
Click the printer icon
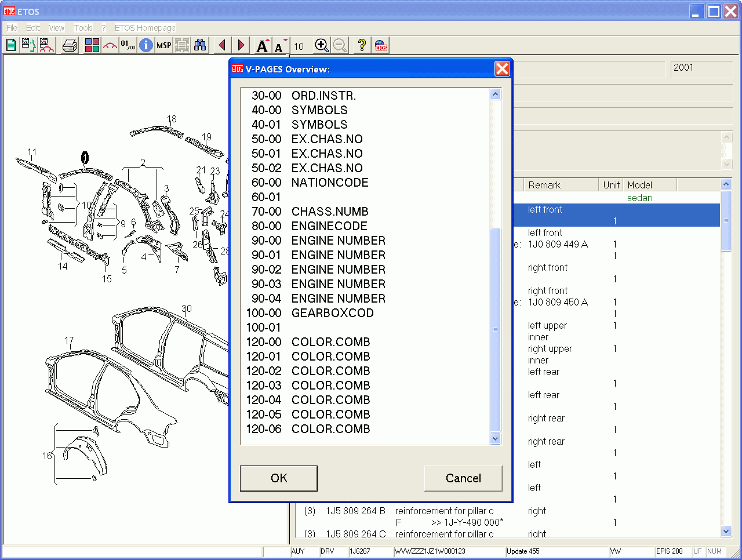70,45
